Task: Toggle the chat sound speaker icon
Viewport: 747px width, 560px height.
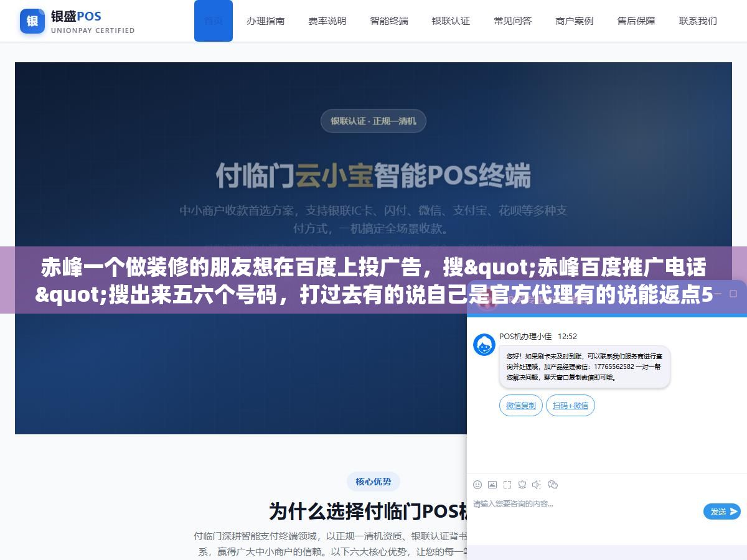Action: [538, 485]
